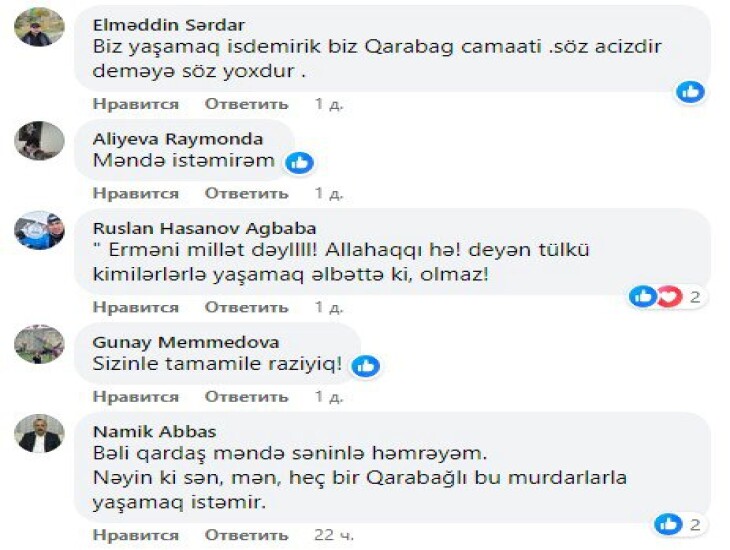
Task: Reply to Gunay Memmedova's comment
Action: [246, 397]
